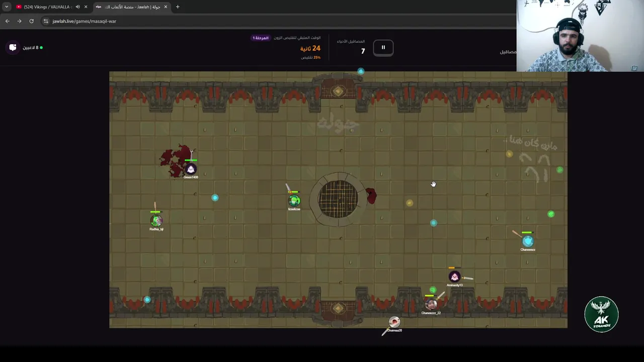Expand the tab search dropdown arrow
Image resolution: width=644 pixels, height=362 pixels.
pyautogui.click(x=7, y=7)
